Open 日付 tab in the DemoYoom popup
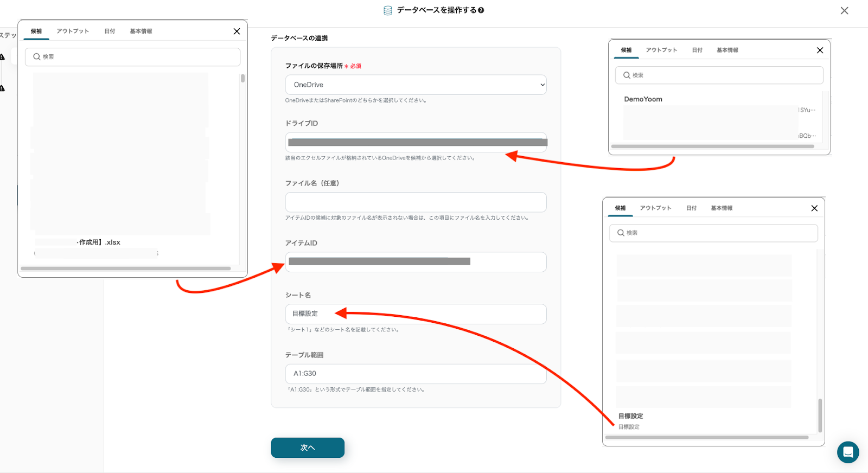 coord(697,50)
